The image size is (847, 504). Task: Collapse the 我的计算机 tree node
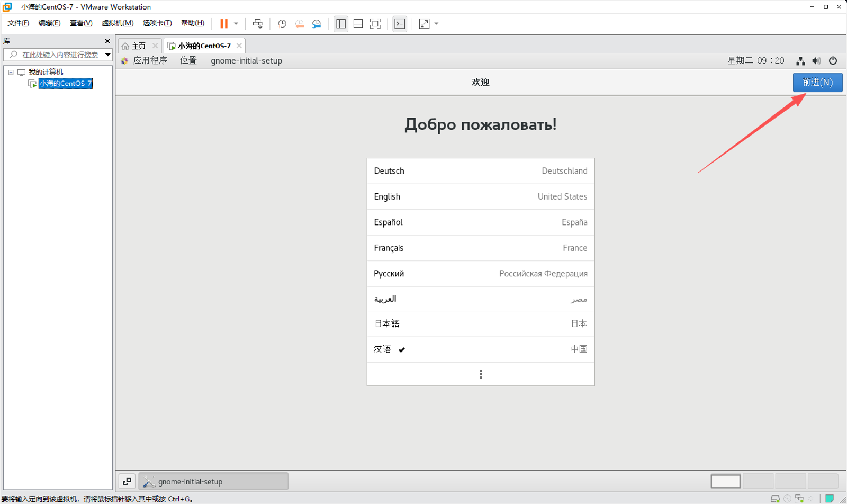click(x=11, y=72)
